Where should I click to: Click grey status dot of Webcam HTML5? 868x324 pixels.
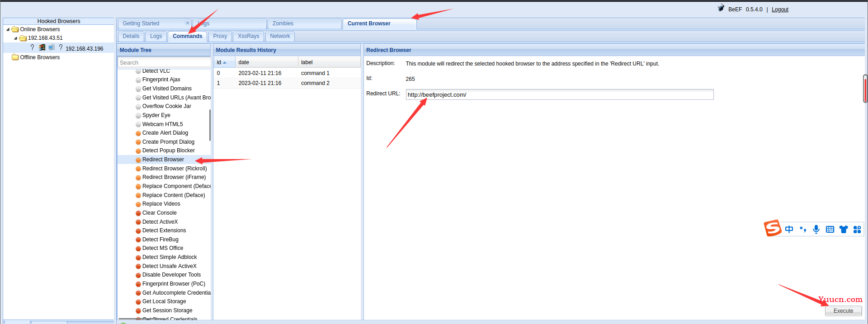[138, 125]
